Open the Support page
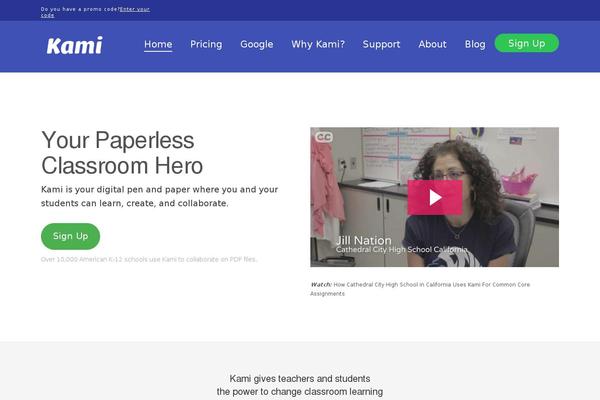 click(381, 44)
